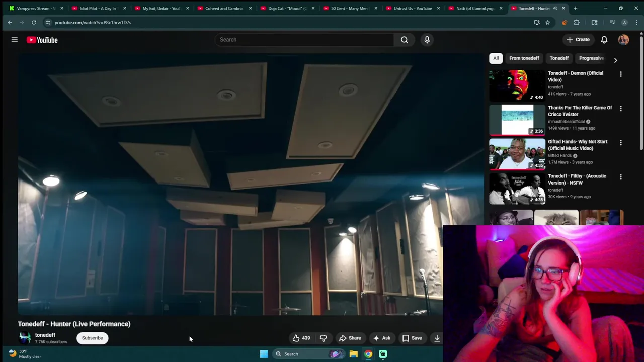The image size is (644, 362).
Task: Open tonedeff channel name link
Action: (x=45, y=335)
